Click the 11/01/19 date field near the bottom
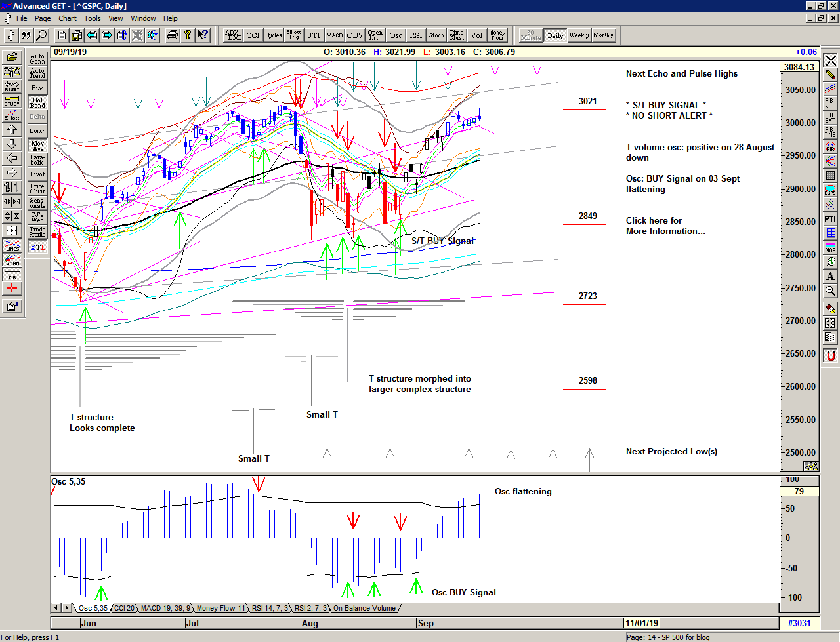The image size is (840, 642). click(x=641, y=623)
